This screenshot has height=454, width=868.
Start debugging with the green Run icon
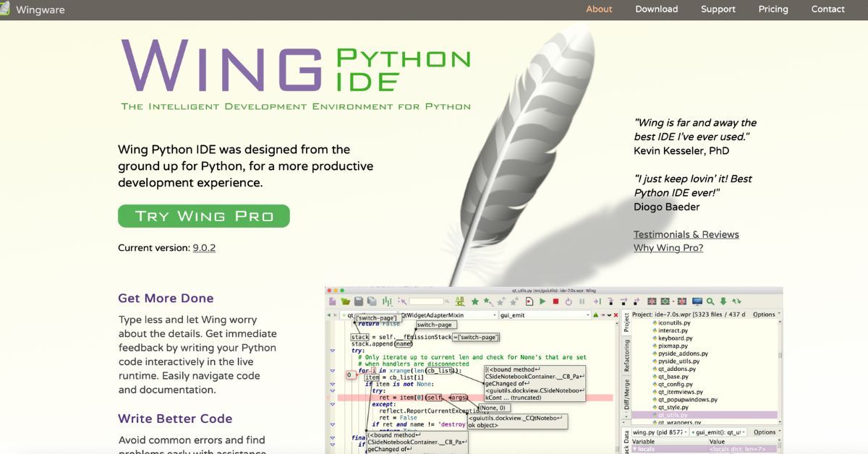[x=543, y=301]
